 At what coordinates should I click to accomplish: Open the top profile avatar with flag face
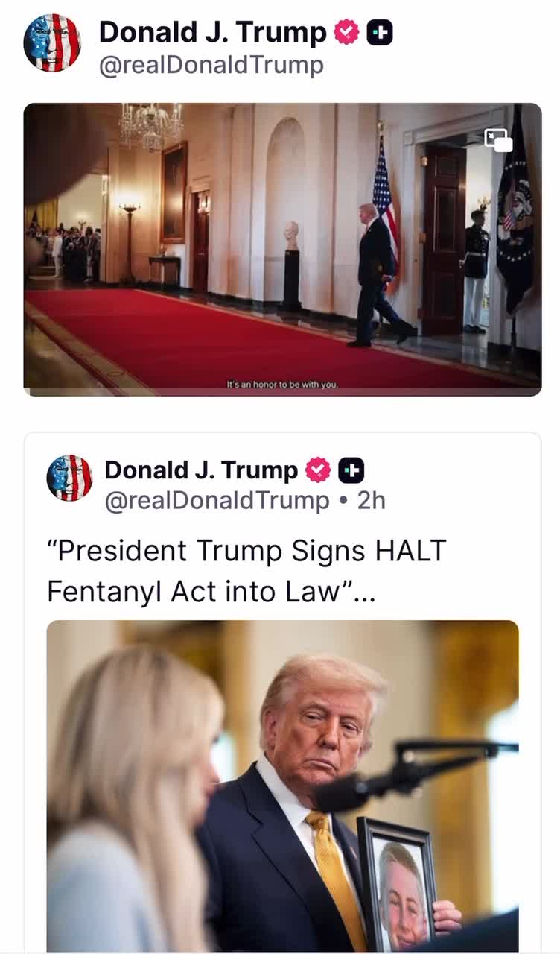(x=52, y=43)
